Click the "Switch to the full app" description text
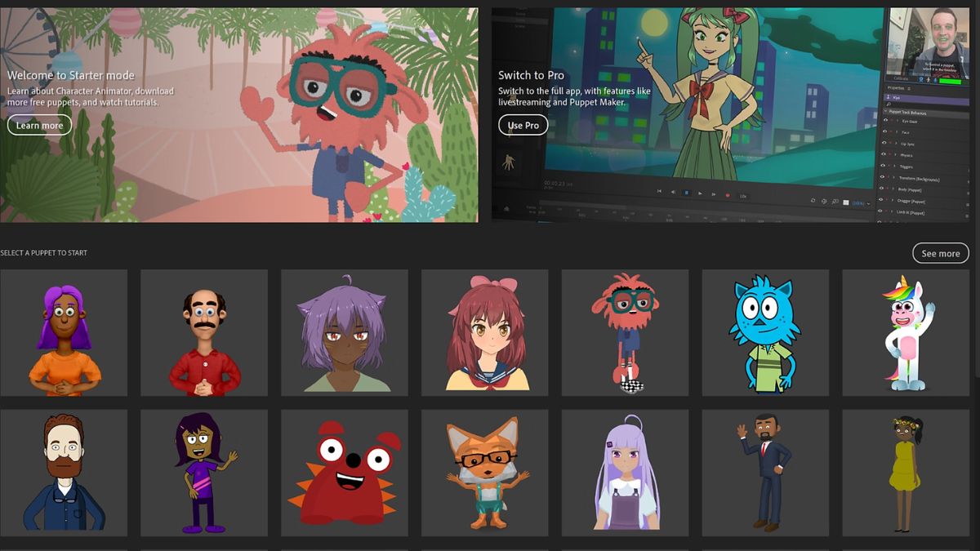This screenshot has height=551, width=980. click(x=574, y=96)
